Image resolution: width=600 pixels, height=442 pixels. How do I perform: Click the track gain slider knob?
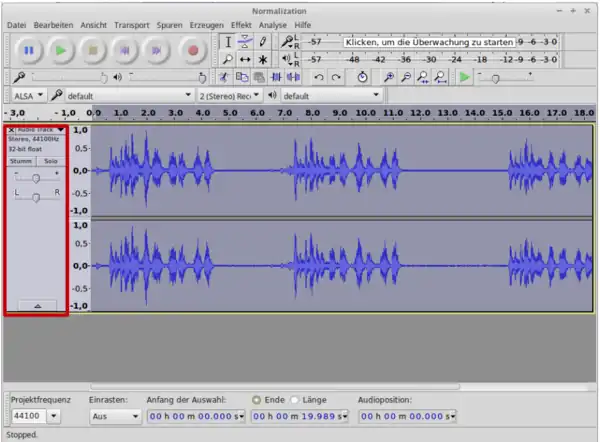point(36,177)
